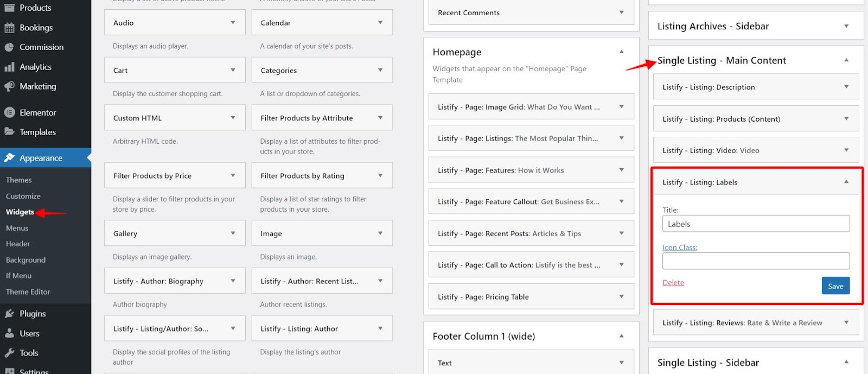
Task: Click the Title field containing Labels
Action: 756,224
